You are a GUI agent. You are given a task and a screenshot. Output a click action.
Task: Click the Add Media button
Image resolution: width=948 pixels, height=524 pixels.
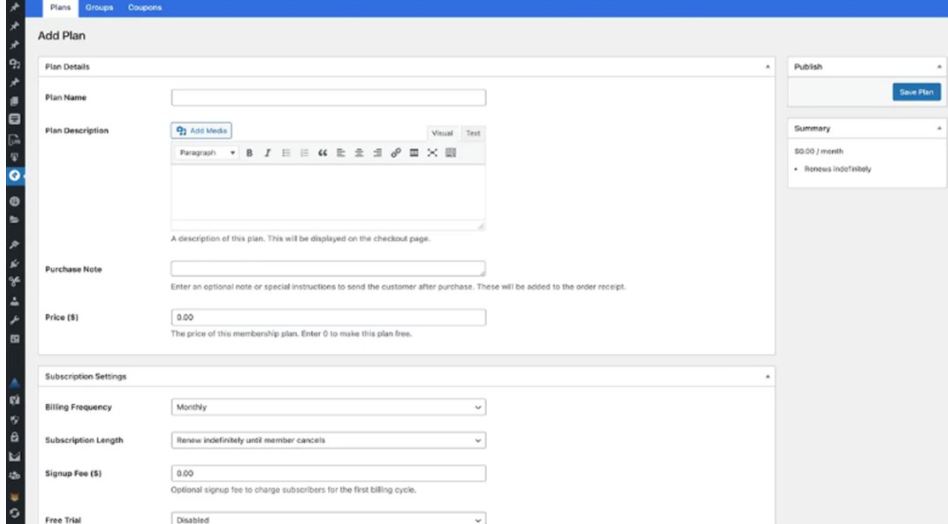[x=201, y=131]
